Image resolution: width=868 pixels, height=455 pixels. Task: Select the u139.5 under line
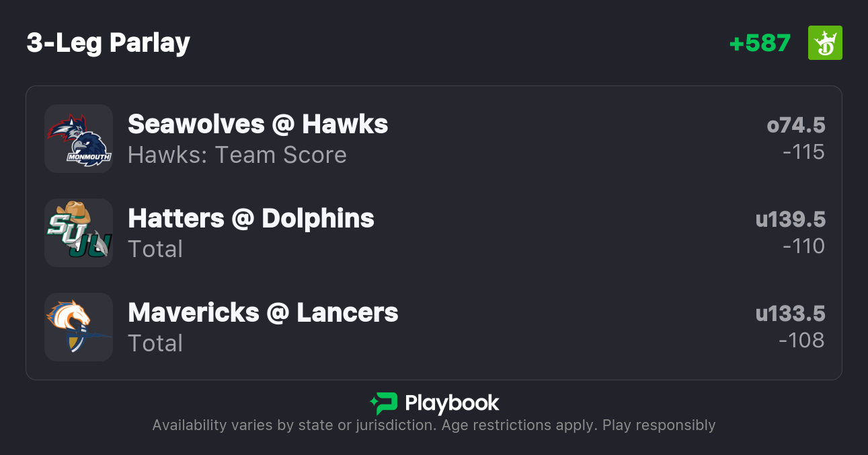(x=790, y=219)
